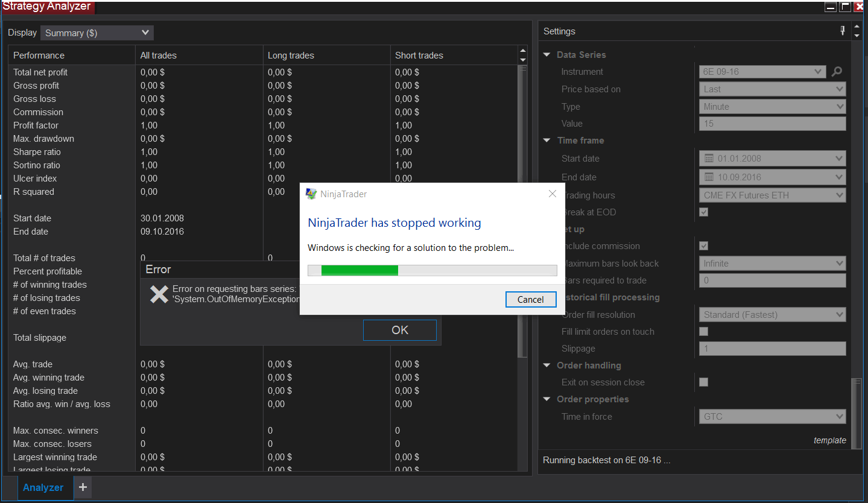Pin the Settings panel with the pin icon
Image resolution: width=868 pixels, height=503 pixels.
843,31
